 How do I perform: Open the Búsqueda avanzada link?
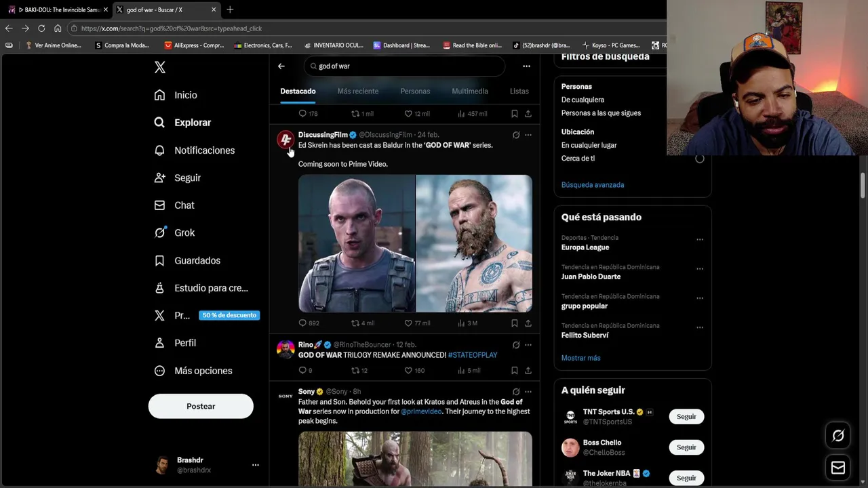click(x=593, y=185)
